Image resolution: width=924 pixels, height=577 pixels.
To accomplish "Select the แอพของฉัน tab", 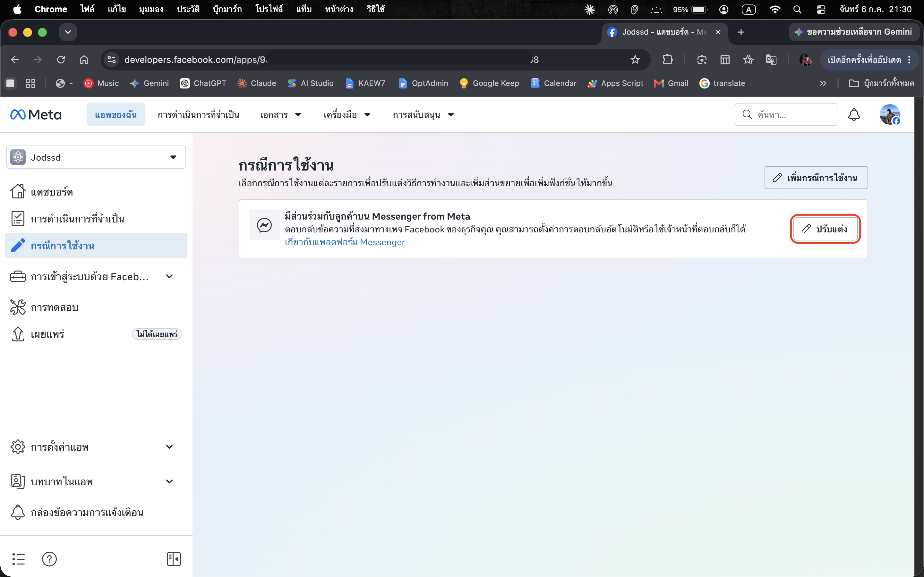I will [116, 114].
